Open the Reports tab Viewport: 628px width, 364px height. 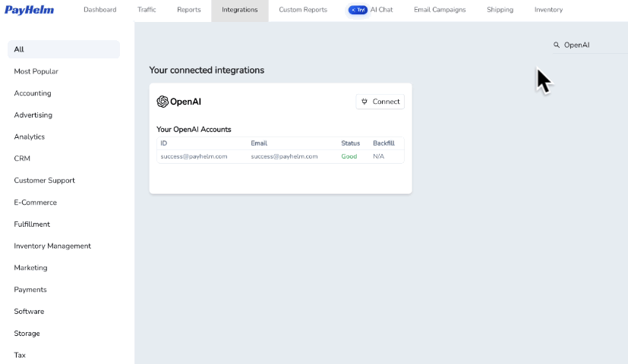tap(188, 10)
